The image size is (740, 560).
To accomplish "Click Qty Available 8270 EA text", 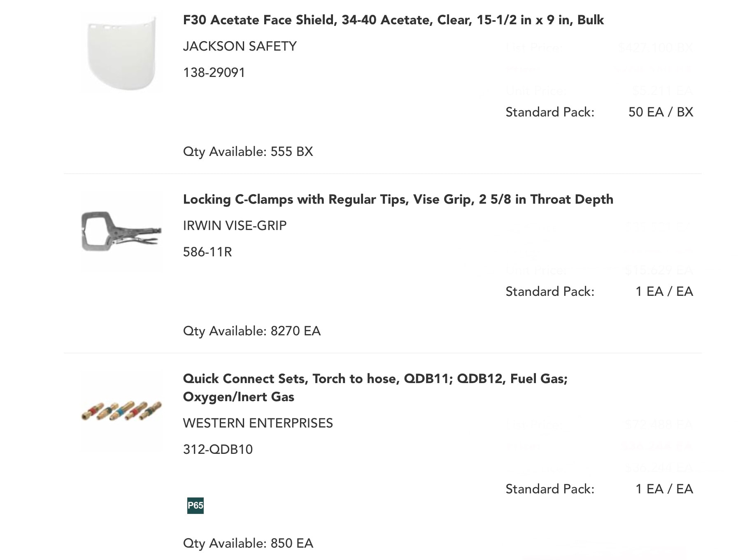I will 251,331.
